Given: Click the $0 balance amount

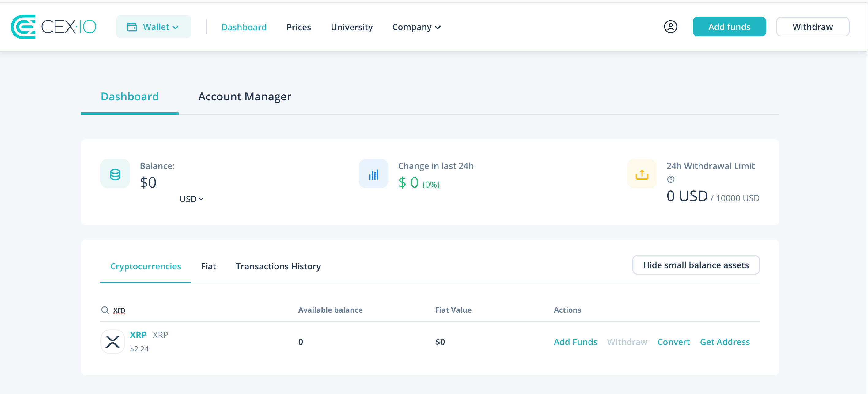Looking at the screenshot, I should (x=148, y=182).
